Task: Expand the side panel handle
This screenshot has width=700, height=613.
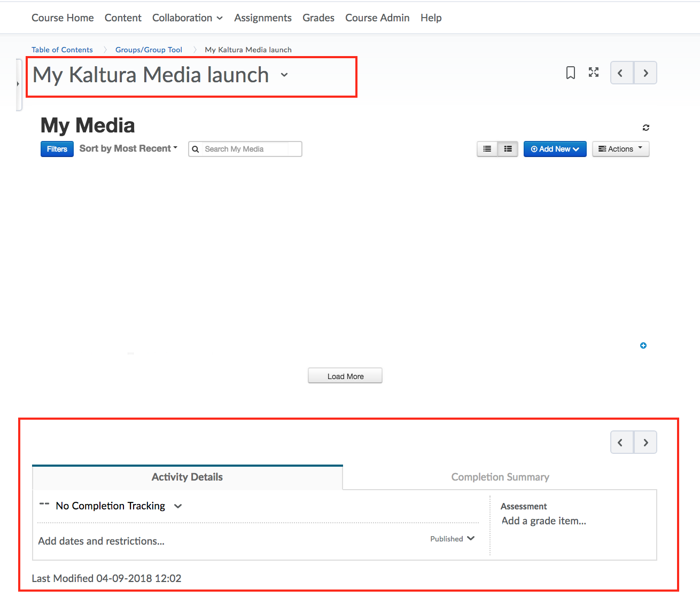Action: click(18, 84)
